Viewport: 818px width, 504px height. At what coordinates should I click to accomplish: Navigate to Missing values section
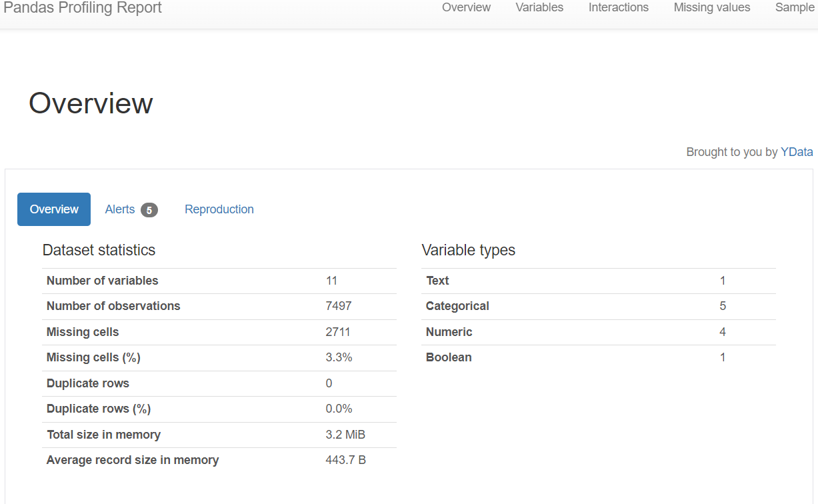point(712,7)
